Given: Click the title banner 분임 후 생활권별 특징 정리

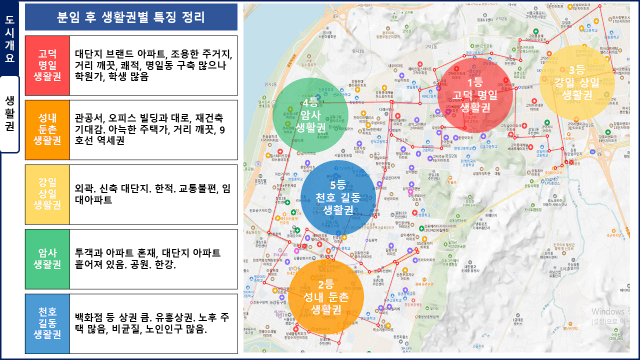Looking at the screenshot, I should tap(131, 17).
